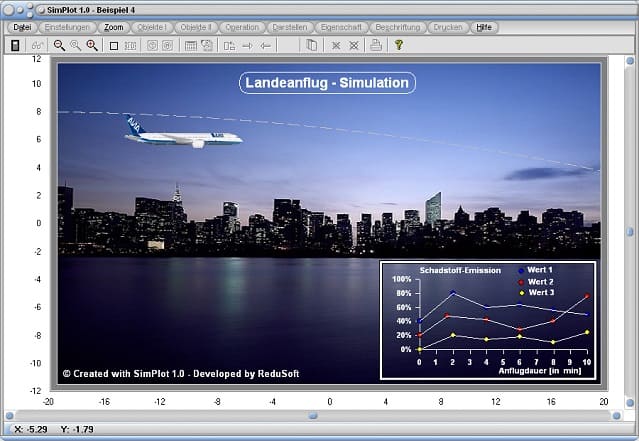
Task: Click the 'Anflugdauer [in min]' axis label
Action: tap(540, 371)
